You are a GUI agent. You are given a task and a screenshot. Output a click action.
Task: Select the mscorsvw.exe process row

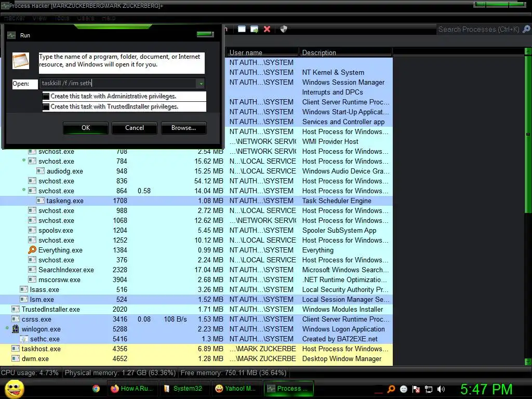pyautogui.click(x=196, y=280)
